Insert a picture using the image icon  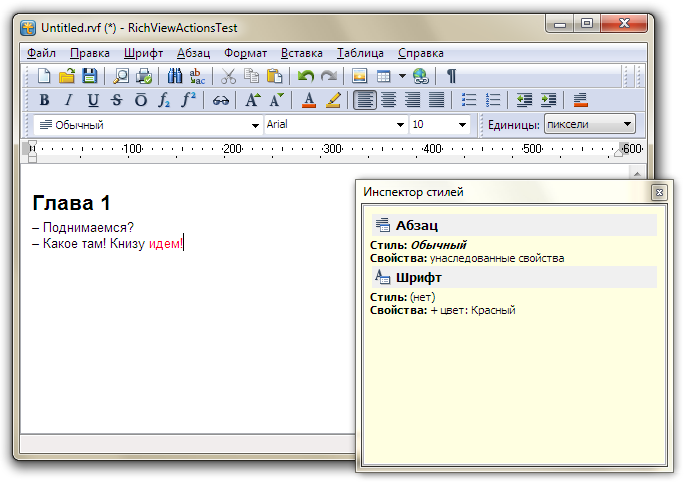(x=360, y=76)
